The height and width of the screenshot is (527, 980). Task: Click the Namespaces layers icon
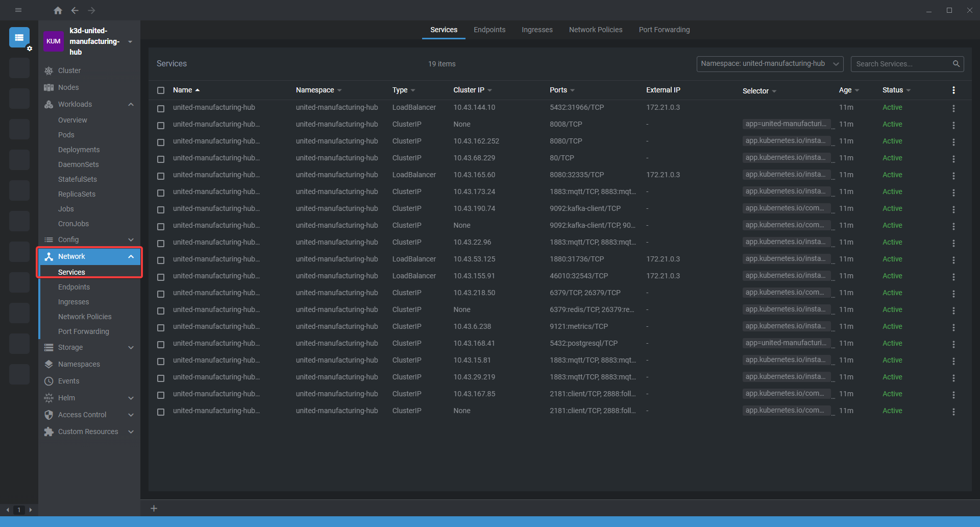click(49, 364)
